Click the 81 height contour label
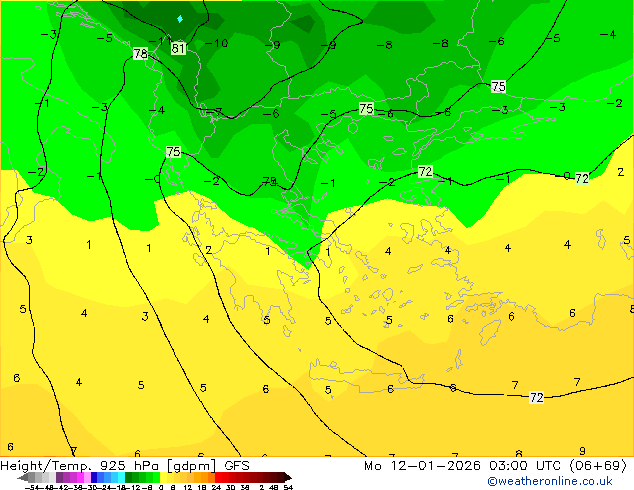This screenshot has height=490, width=634. click(x=178, y=49)
